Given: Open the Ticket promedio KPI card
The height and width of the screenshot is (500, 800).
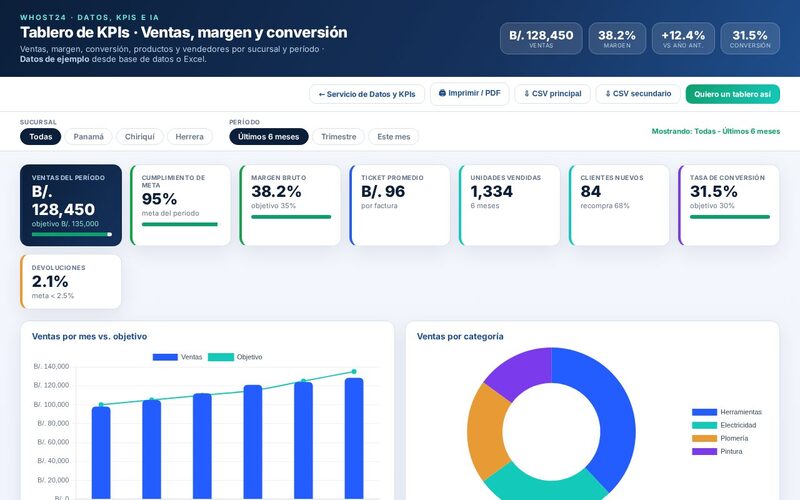Looking at the screenshot, I should pos(400,205).
